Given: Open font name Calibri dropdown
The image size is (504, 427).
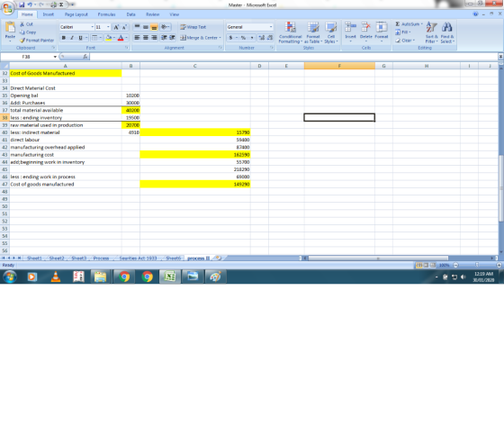Looking at the screenshot, I should pyautogui.click(x=92, y=27).
